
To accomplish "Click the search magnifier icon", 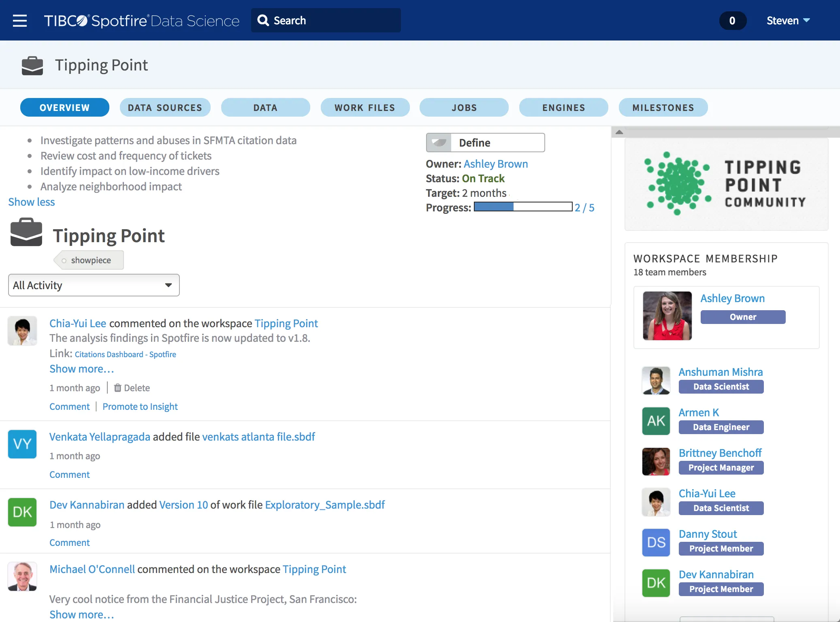I will click(x=263, y=20).
